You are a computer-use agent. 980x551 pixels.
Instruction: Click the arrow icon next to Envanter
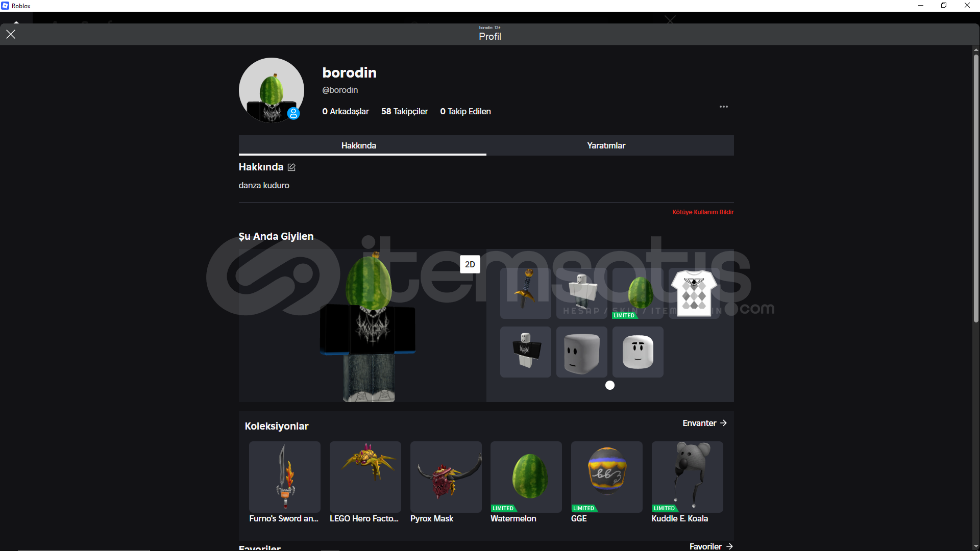pos(723,423)
